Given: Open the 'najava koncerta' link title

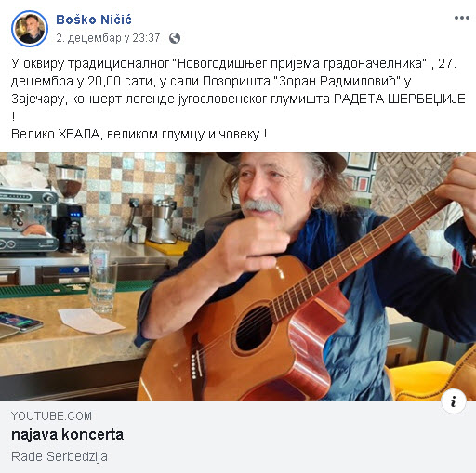Looking at the screenshot, I should click(x=67, y=434).
